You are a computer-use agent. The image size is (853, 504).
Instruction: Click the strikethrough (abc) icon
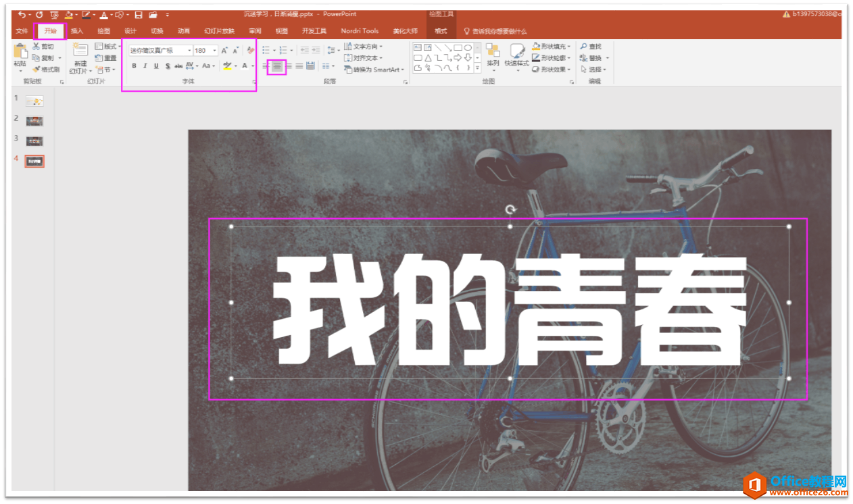[178, 66]
